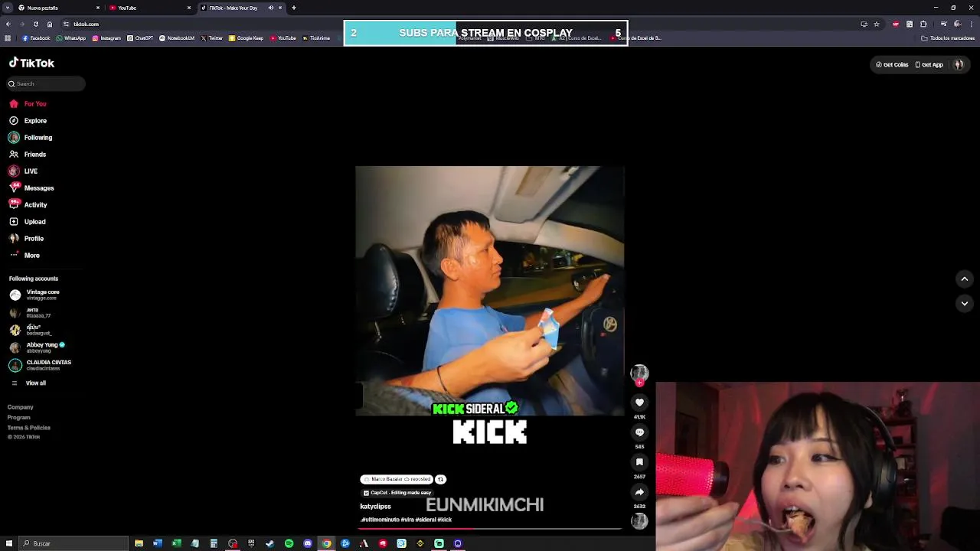The width and height of the screenshot is (980, 551).
Task: Open the ChatGPT bookmark
Action: (140, 37)
